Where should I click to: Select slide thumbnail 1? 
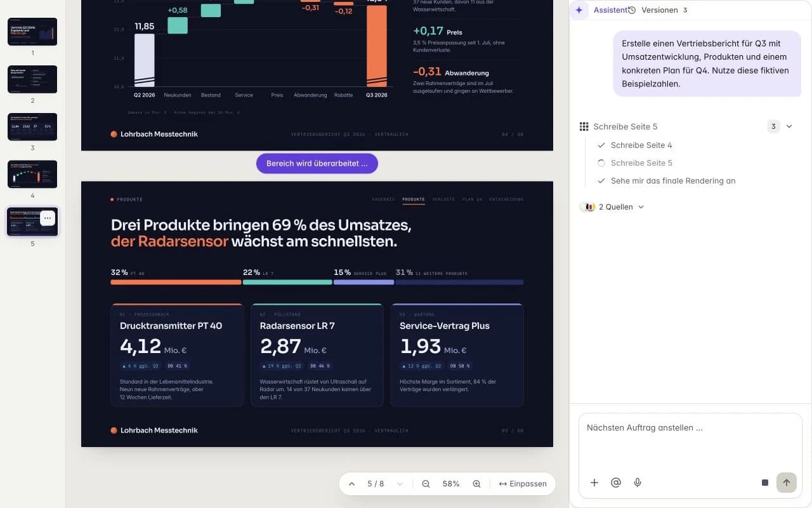point(32,32)
